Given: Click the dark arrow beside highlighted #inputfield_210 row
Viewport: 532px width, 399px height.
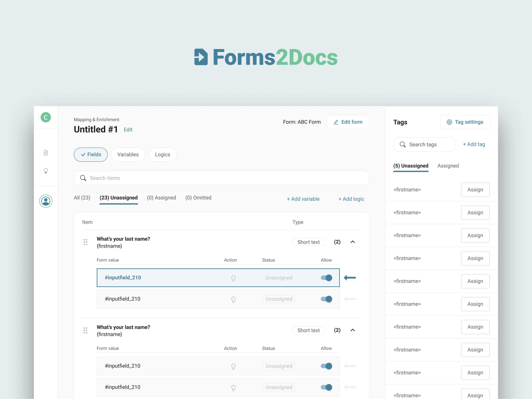Looking at the screenshot, I should 350,278.
